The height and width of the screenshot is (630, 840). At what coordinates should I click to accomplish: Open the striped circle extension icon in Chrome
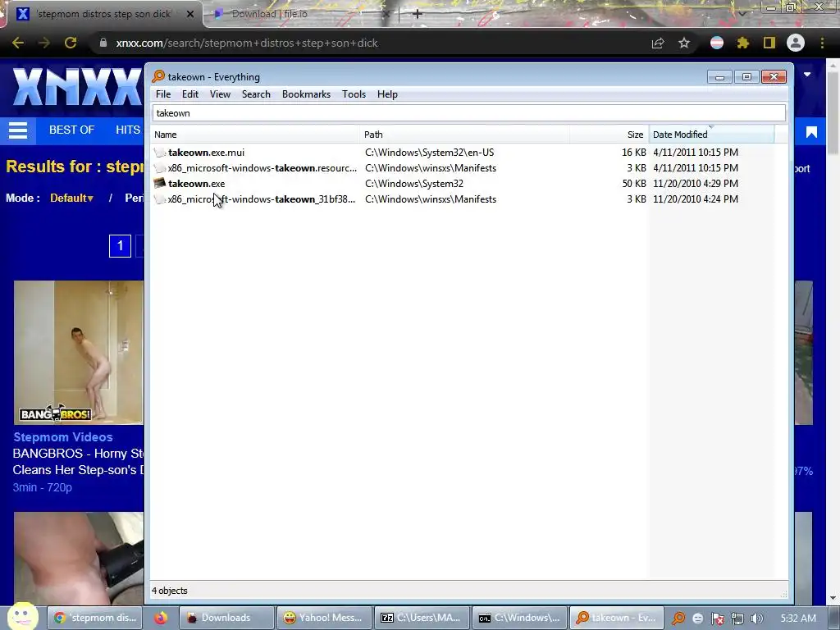pyautogui.click(x=717, y=43)
